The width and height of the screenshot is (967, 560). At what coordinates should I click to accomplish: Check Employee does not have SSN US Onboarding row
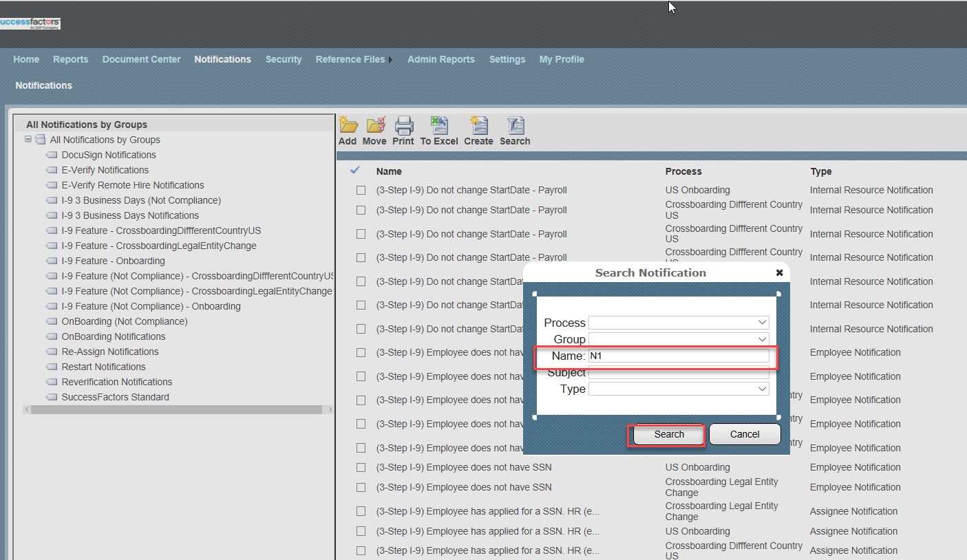pyautogui.click(x=361, y=468)
